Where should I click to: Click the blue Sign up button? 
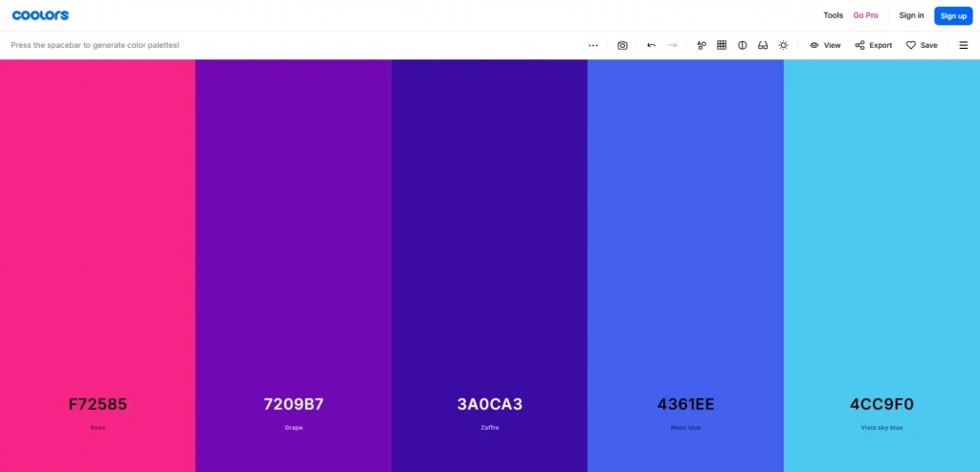953,15
